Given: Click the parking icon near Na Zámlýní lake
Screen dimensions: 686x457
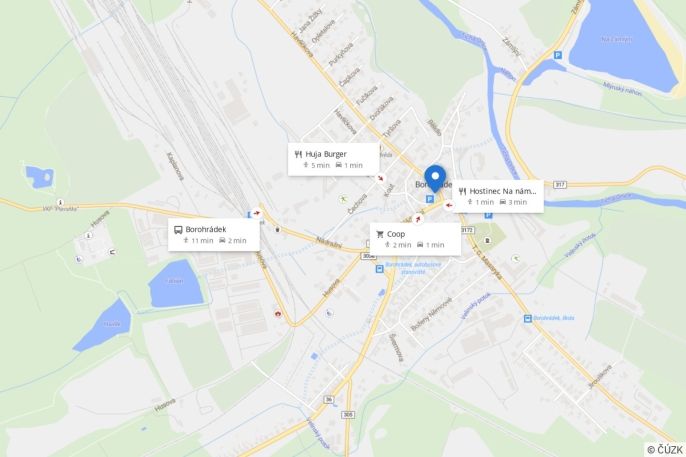Looking at the screenshot, I should 558,55.
